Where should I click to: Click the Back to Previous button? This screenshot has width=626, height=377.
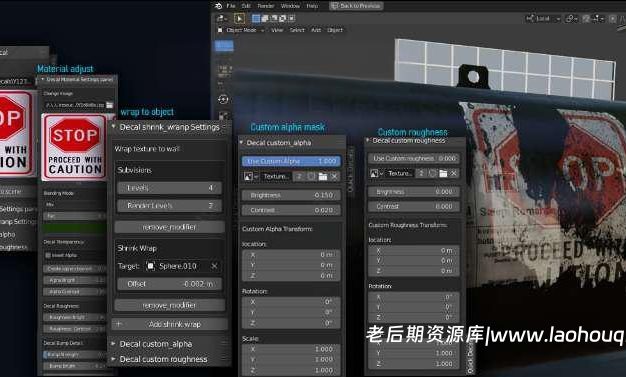click(356, 6)
